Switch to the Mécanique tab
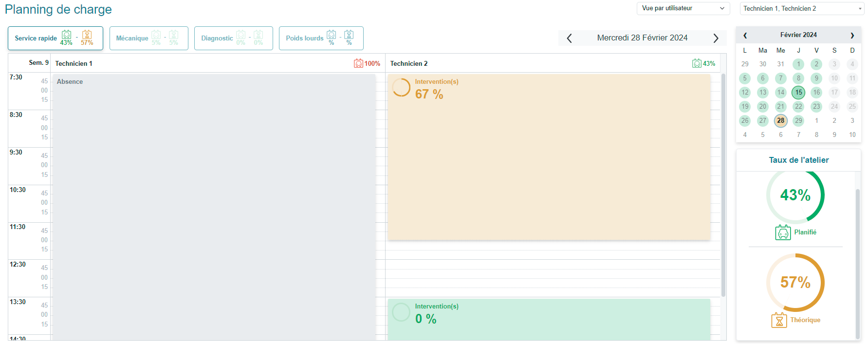 click(x=149, y=38)
